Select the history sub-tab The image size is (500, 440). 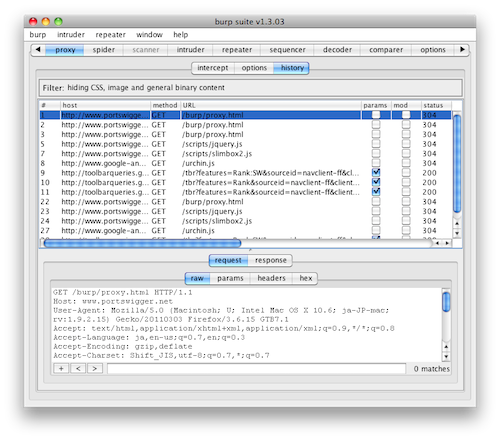[x=292, y=68]
